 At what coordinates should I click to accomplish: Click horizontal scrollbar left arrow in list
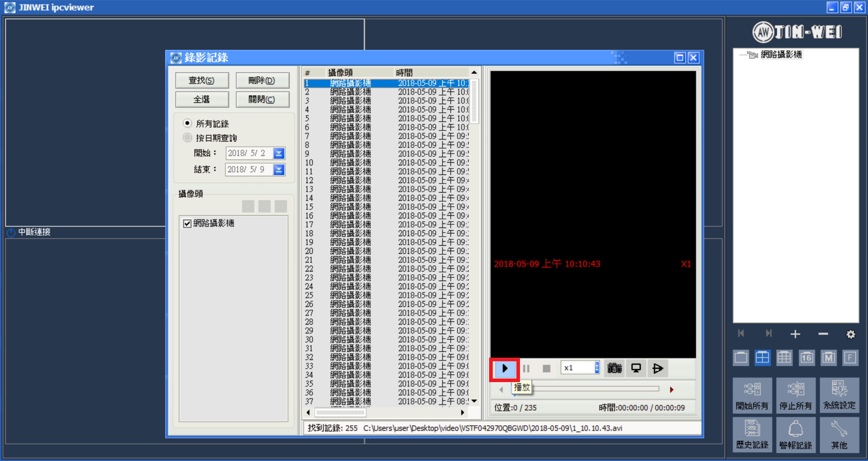click(x=309, y=412)
